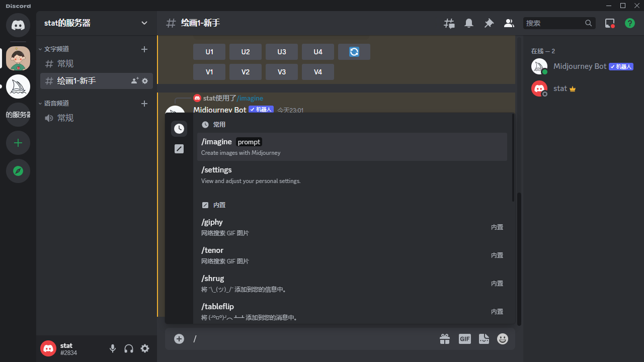
Task: Collapse the 文字频道 category
Action: [54, 49]
